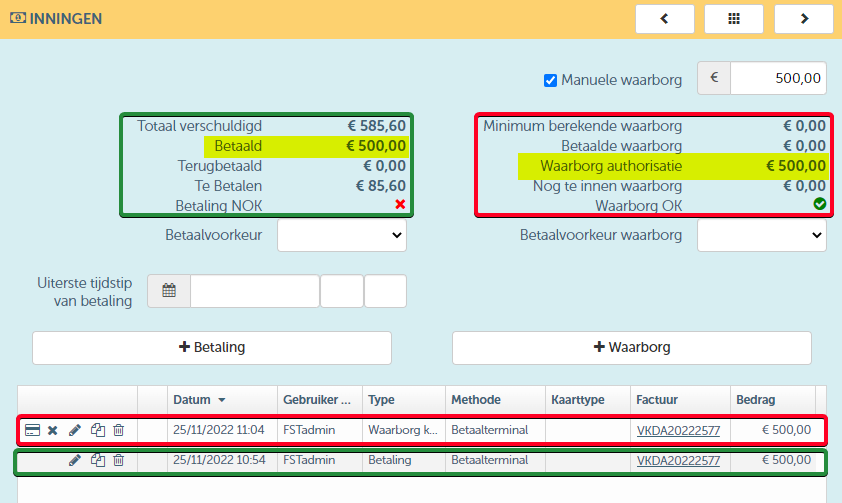The width and height of the screenshot is (842, 503).
Task: Open the Betaalvoorkeur dropdown
Action: (342, 235)
